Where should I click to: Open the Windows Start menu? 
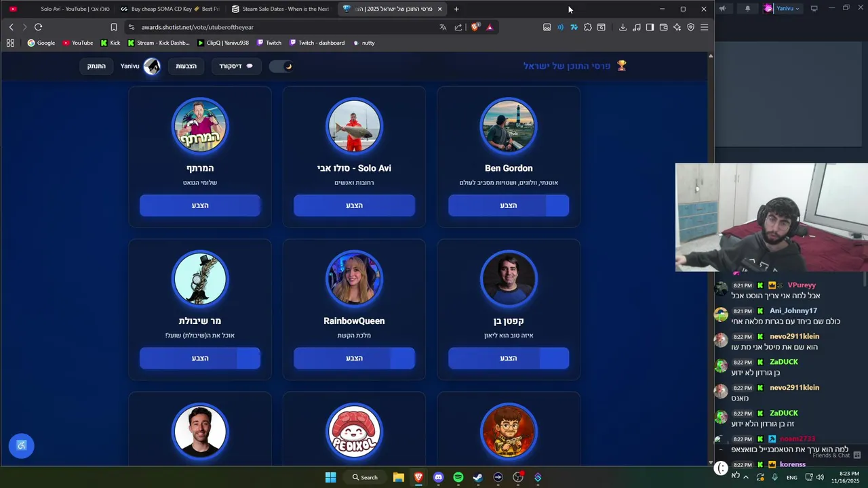pos(330,477)
